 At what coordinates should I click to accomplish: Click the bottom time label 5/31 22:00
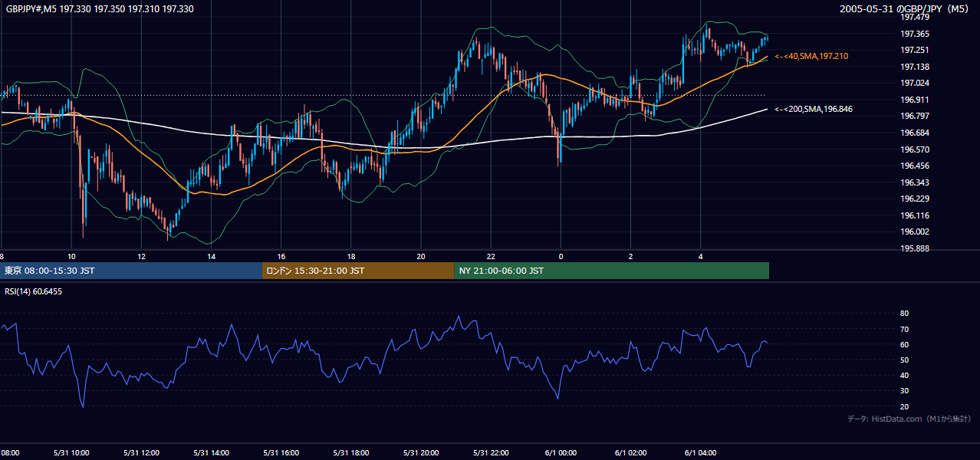491,452
